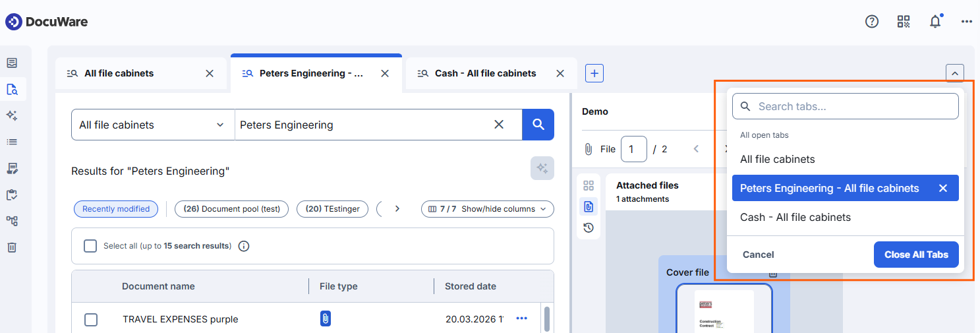The height and width of the screenshot is (333, 980).
Task: Click Cancel in the tab list popup
Action: 759,255
